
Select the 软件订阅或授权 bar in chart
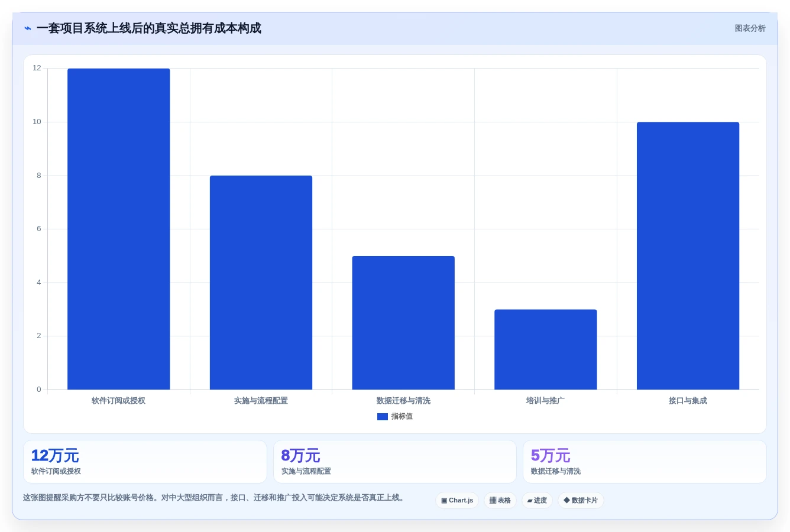118,229
